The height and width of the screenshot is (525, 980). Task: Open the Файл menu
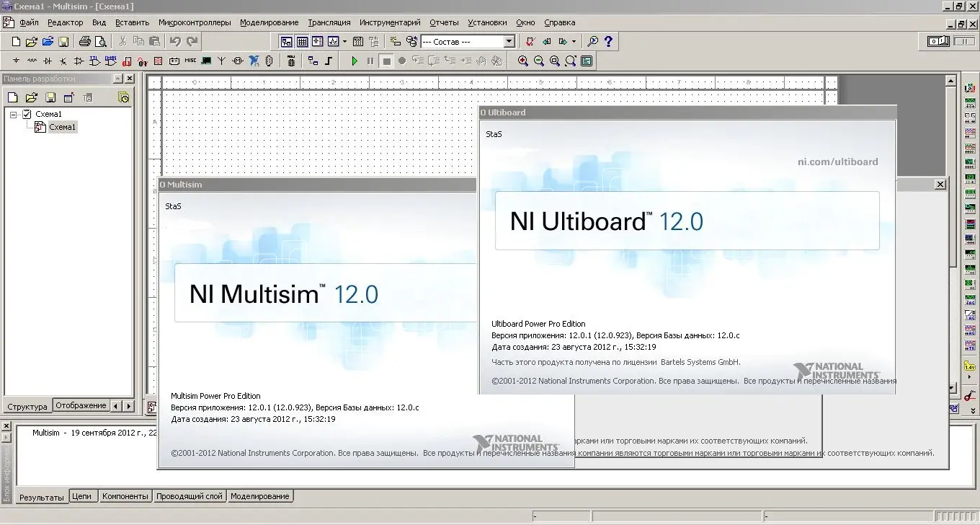[x=29, y=22]
